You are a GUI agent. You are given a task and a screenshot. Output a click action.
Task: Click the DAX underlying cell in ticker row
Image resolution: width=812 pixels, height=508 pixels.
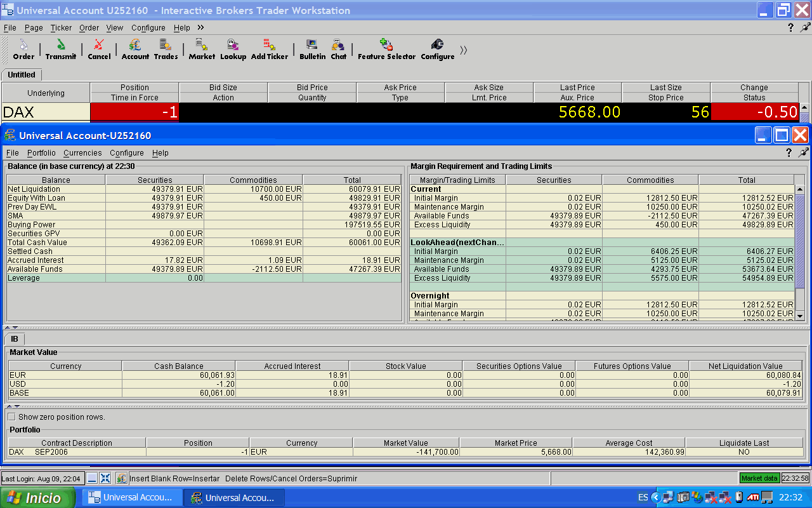(x=46, y=112)
